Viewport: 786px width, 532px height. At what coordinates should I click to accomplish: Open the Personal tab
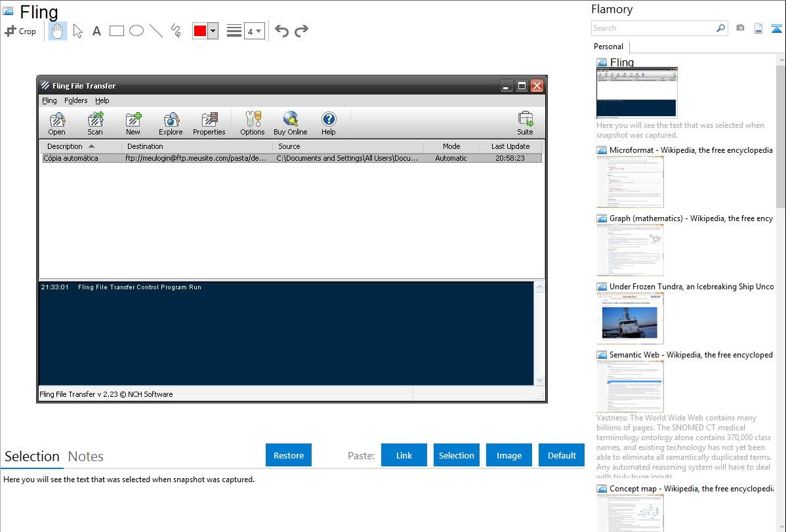click(x=609, y=47)
